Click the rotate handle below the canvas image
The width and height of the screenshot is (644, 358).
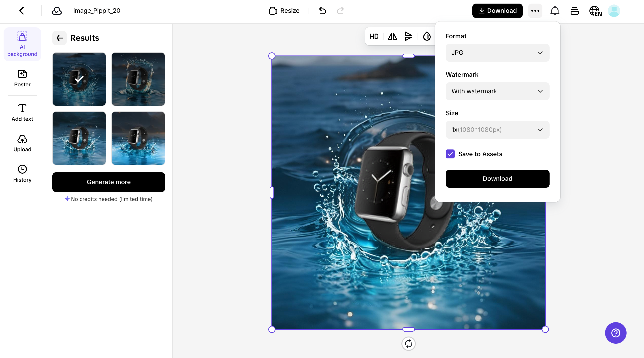click(408, 344)
